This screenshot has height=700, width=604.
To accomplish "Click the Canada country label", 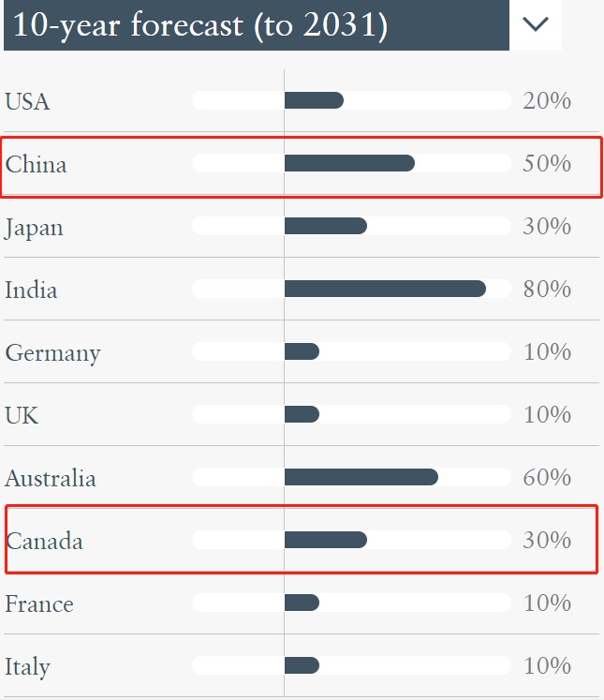I will click(44, 541).
